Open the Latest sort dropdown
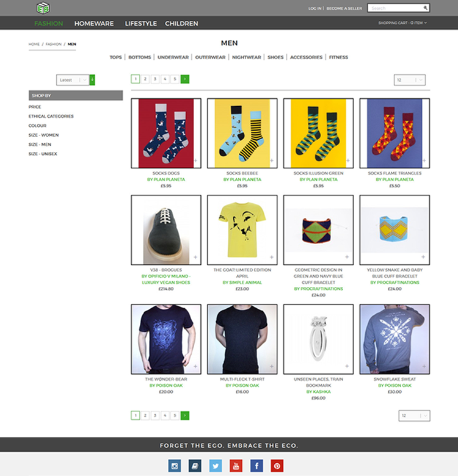The height and width of the screenshot is (476, 458). [73, 80]
